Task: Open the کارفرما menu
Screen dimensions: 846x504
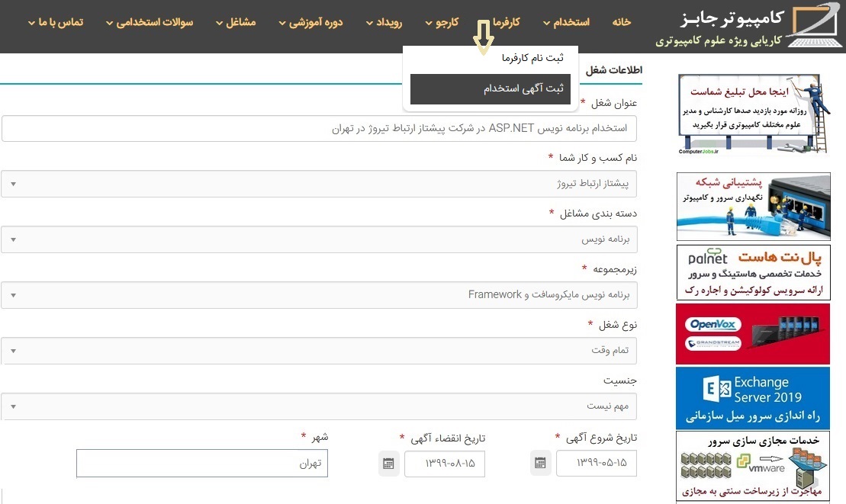Action: tap(506, 22)
